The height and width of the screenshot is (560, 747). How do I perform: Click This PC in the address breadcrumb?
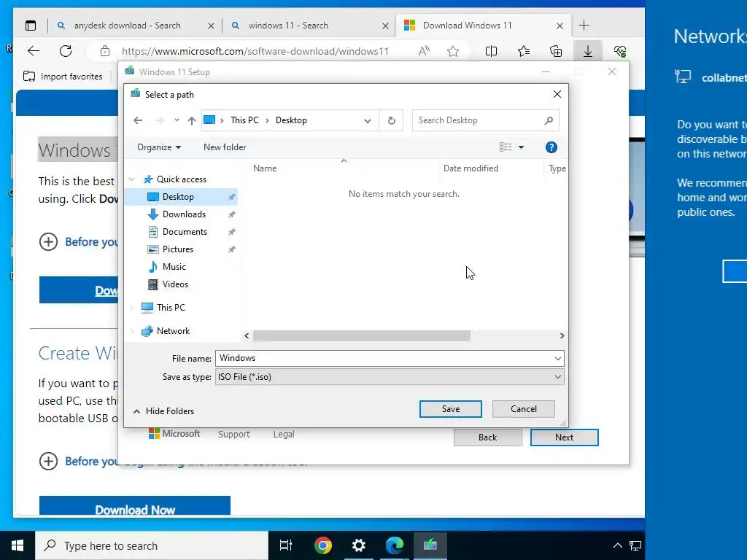244,120
